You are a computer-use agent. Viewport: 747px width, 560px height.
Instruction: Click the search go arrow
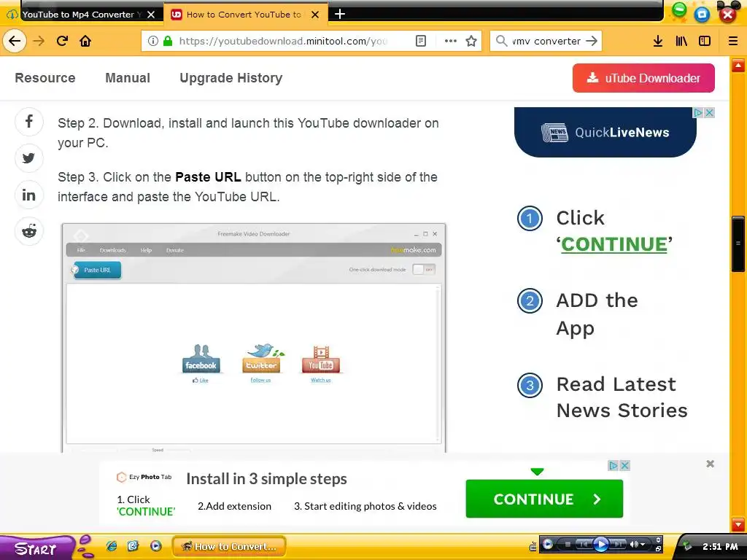pyautogui.click(x=591, y=41)
